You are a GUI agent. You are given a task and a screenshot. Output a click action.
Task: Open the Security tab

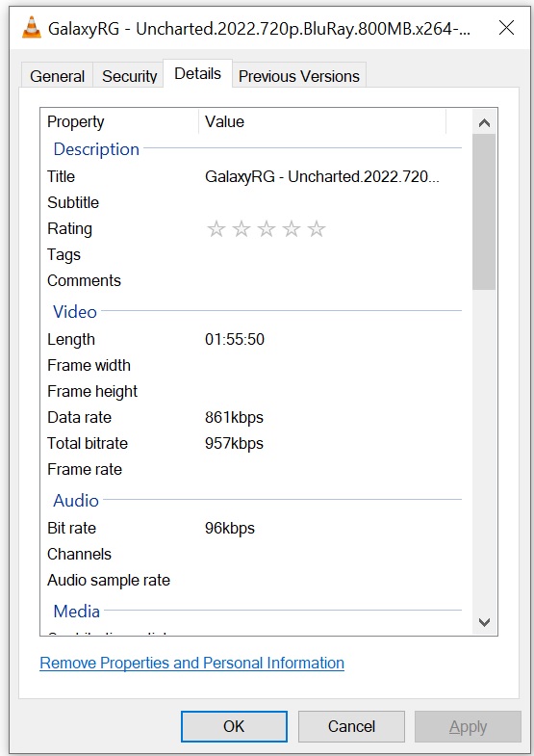[x=129, y=76]
